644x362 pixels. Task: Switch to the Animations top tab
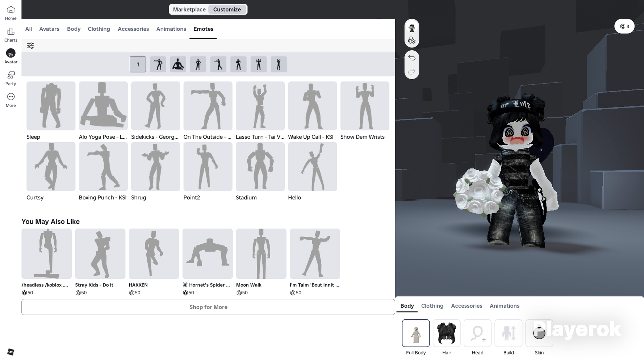(171, 29)
